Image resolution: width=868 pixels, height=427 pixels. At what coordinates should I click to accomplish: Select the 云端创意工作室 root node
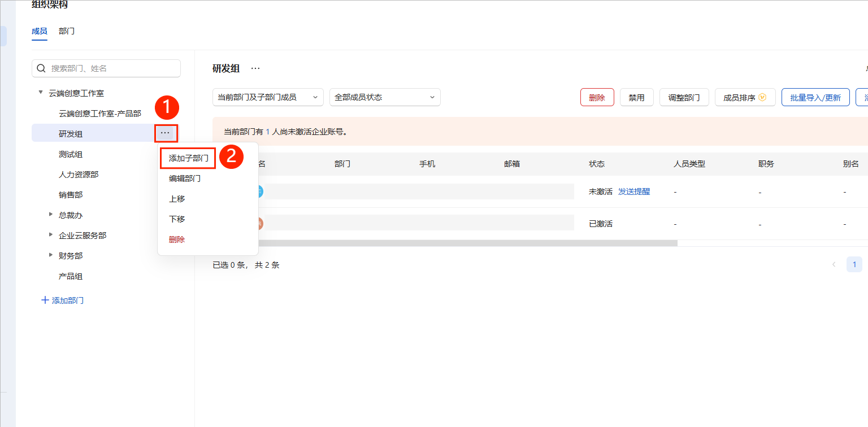[x=76, y=93]
